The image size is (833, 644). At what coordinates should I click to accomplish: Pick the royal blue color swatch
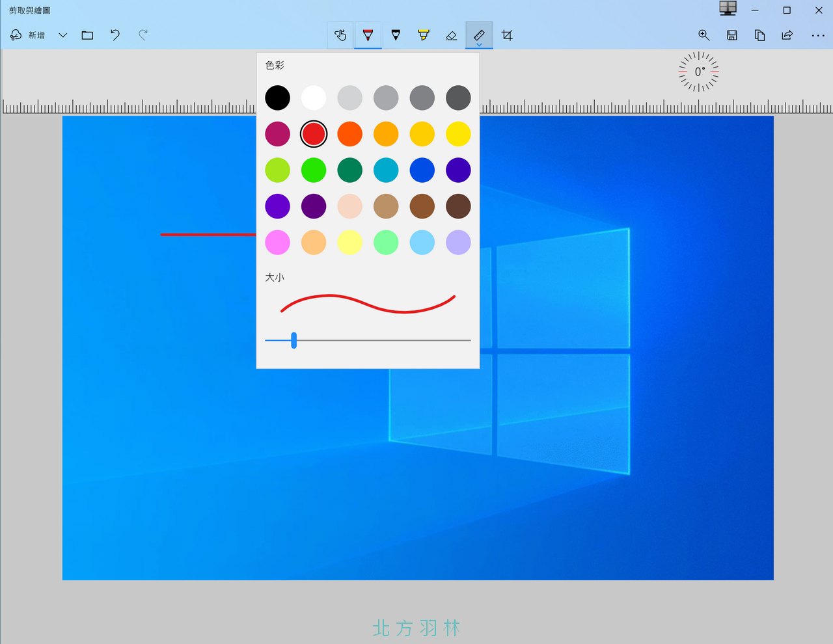coord(422,170)
